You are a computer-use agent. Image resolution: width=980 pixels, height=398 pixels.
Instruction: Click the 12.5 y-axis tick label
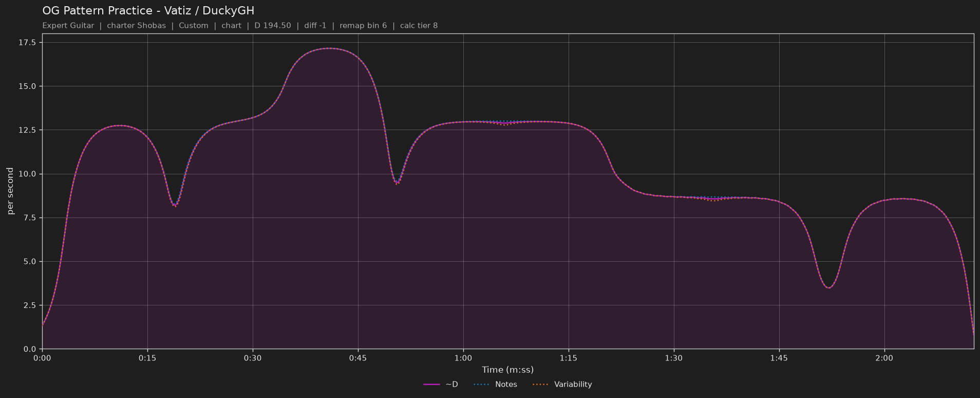coord(27,130)
